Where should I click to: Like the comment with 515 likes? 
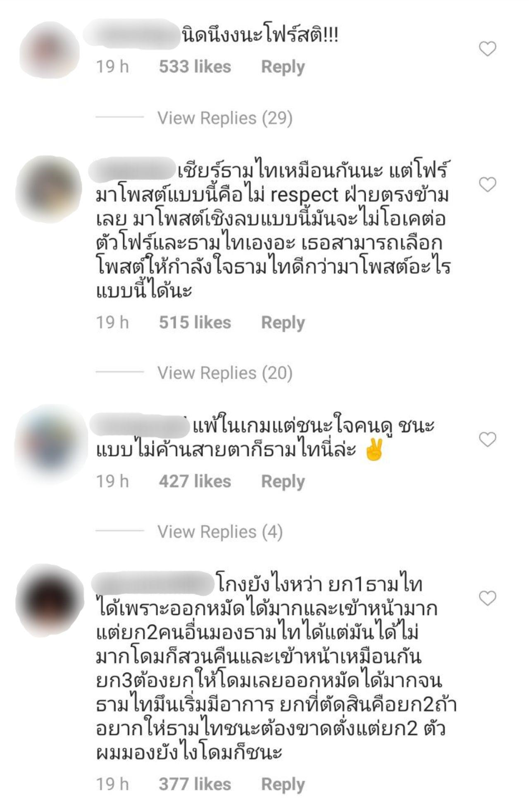pos(487,184)
